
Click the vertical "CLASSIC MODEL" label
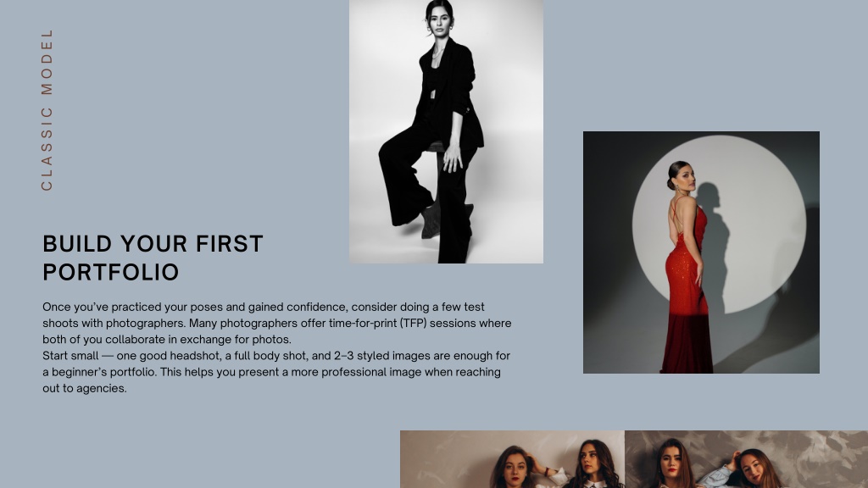47,110
